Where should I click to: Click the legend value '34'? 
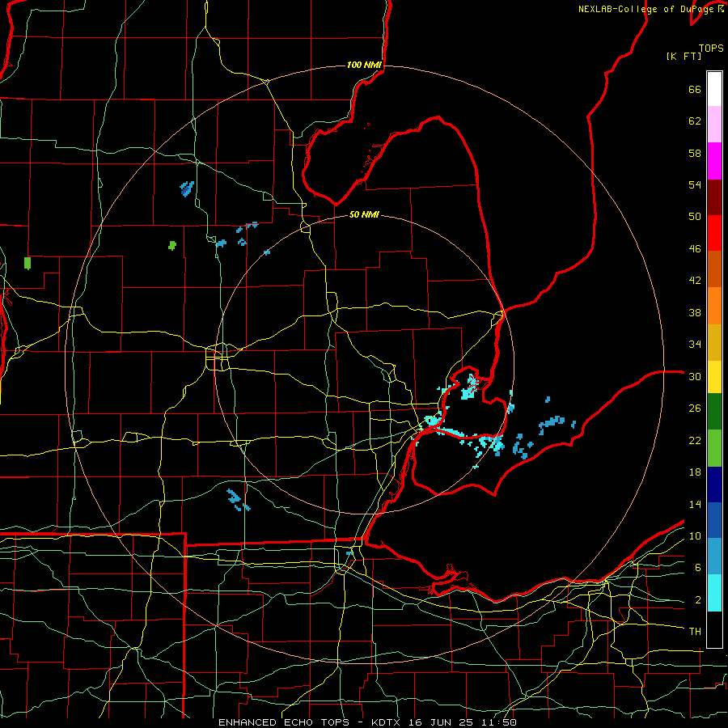[x=695, y=344]
